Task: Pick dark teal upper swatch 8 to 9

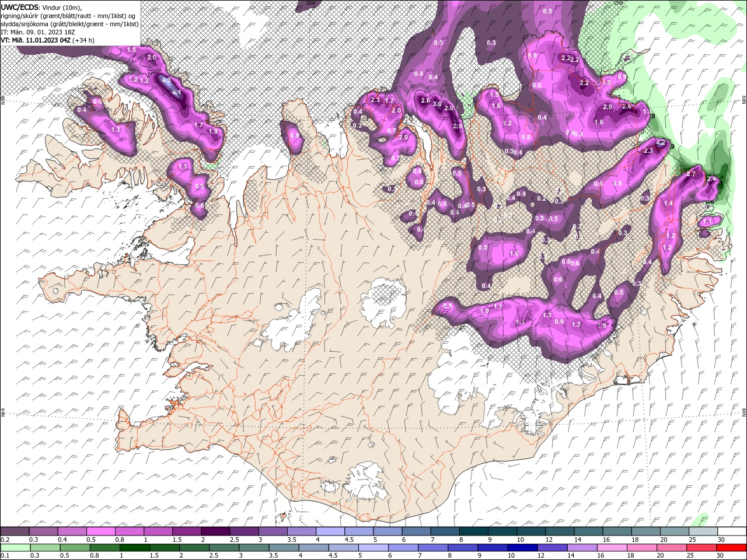Action: (474, 531)
